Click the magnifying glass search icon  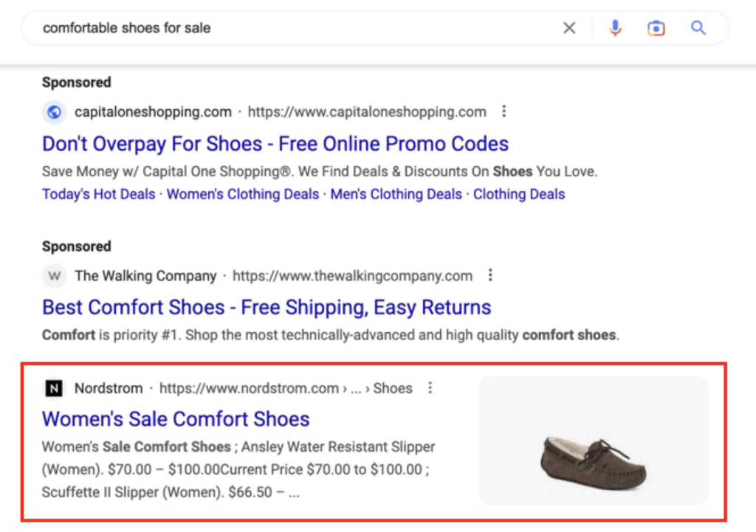click(x=698, y=27)
